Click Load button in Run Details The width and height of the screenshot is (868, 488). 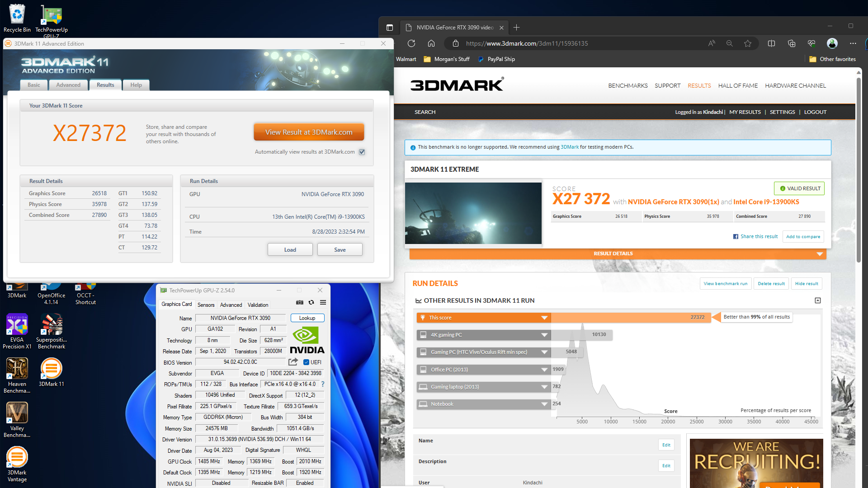(290, 249)
